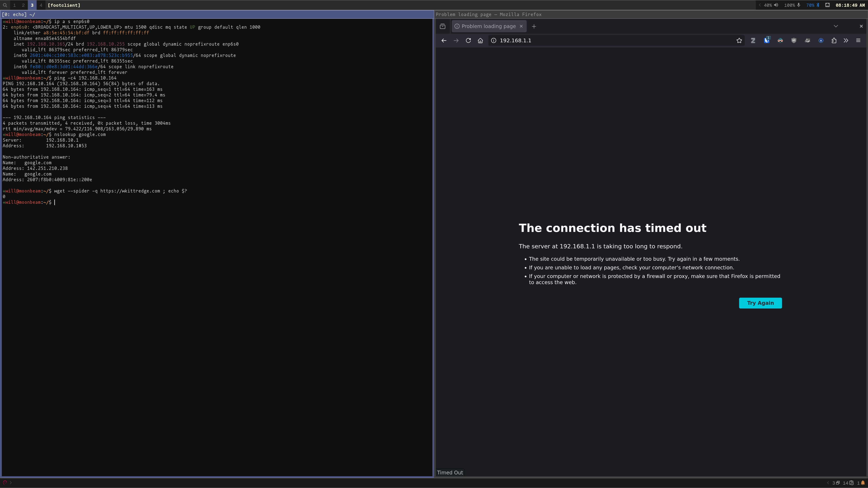Click the Try Again button
Viewport: 868px width, 488px height.
coord(760,303)
